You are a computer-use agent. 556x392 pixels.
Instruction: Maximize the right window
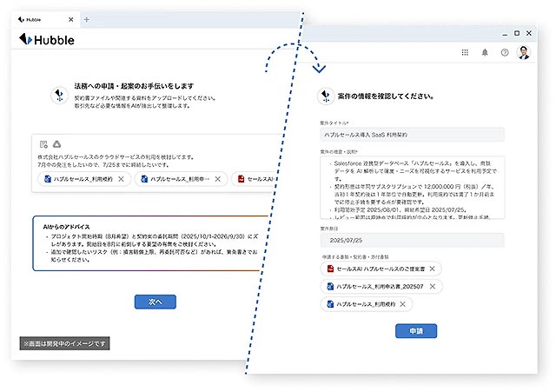pos(517,33)
